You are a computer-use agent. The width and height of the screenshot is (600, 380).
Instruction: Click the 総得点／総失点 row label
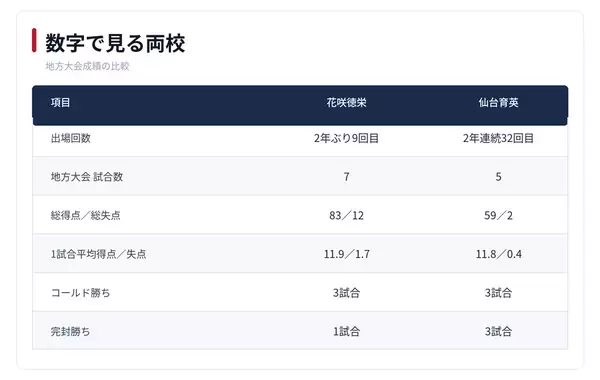click(86, 215)
